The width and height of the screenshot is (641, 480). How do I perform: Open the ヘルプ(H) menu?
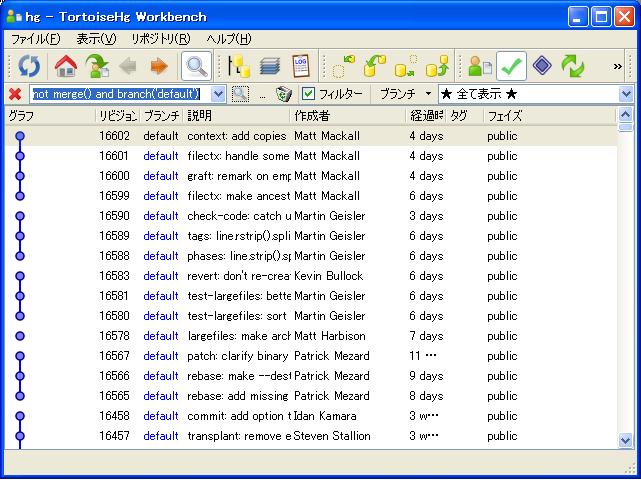click(x=229, y=39)
